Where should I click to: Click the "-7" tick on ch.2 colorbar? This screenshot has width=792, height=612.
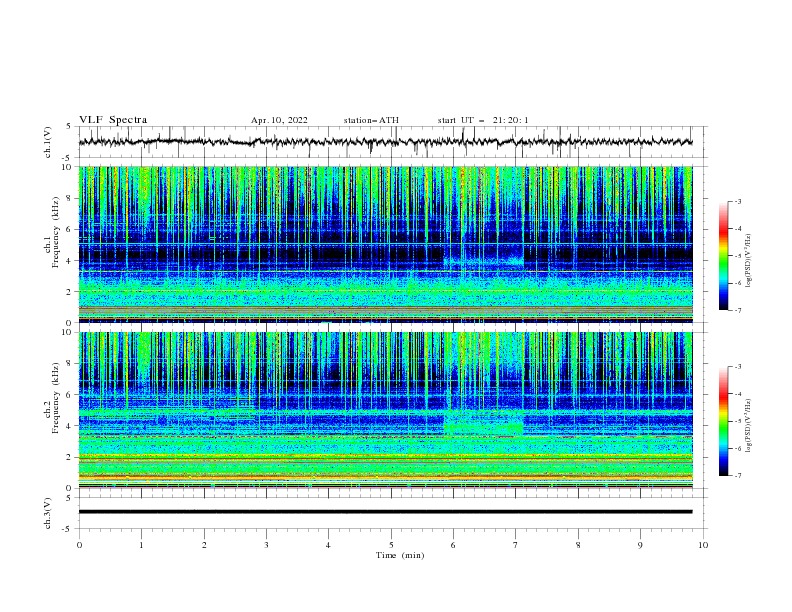tap(737, 476)
